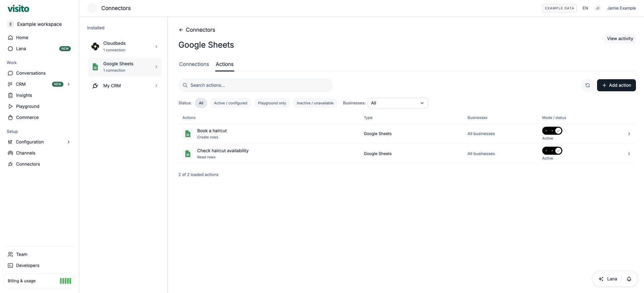644x293 pixels.
Task: Click the back arrow to Connectors
Action: click(x=181, y=30)
